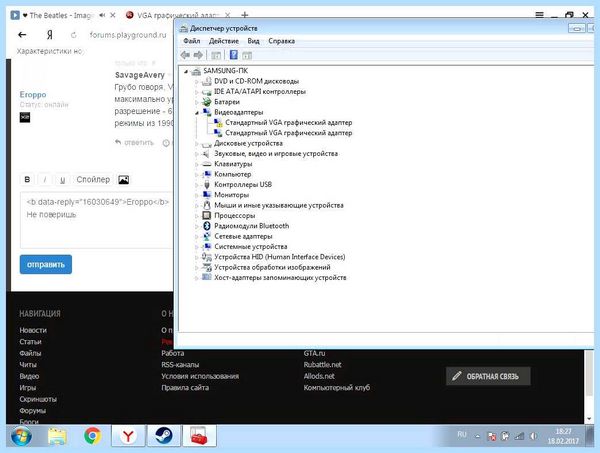Open the Файл menu
The width and height of the screenshot is (600, 453).
point(192,41)
